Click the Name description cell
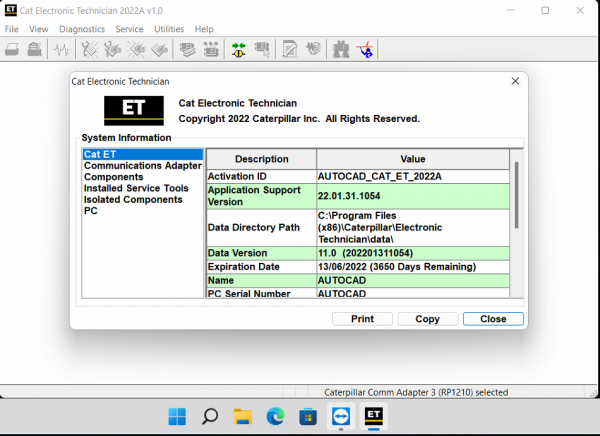Screen dimensions: 600x436 [x=262, y=281]
